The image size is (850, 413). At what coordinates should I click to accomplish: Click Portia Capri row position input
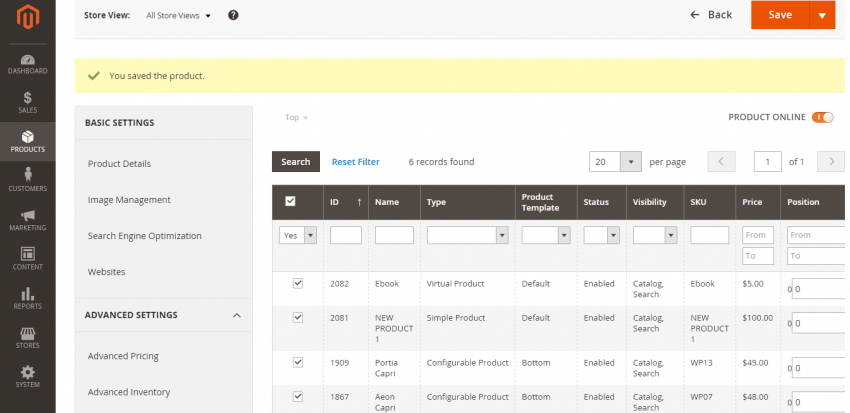819,368
